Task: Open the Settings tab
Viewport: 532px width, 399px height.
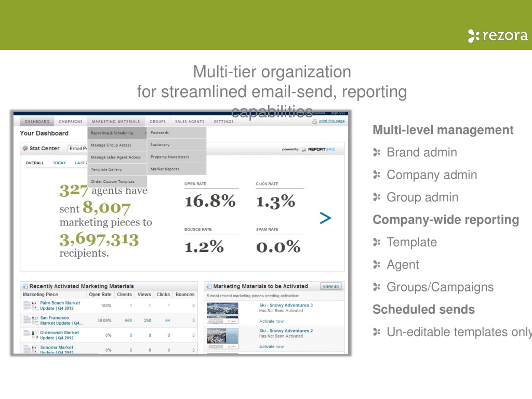Action: click(x=223, y=122)
